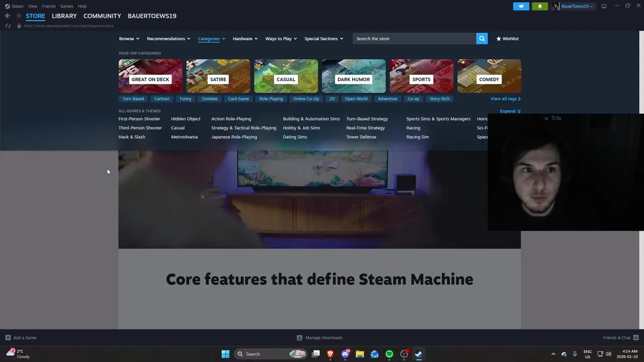The image size is (644, 362).
Task: Click the BauerToews19 profile avatar
Action: (x=555, y=6)
